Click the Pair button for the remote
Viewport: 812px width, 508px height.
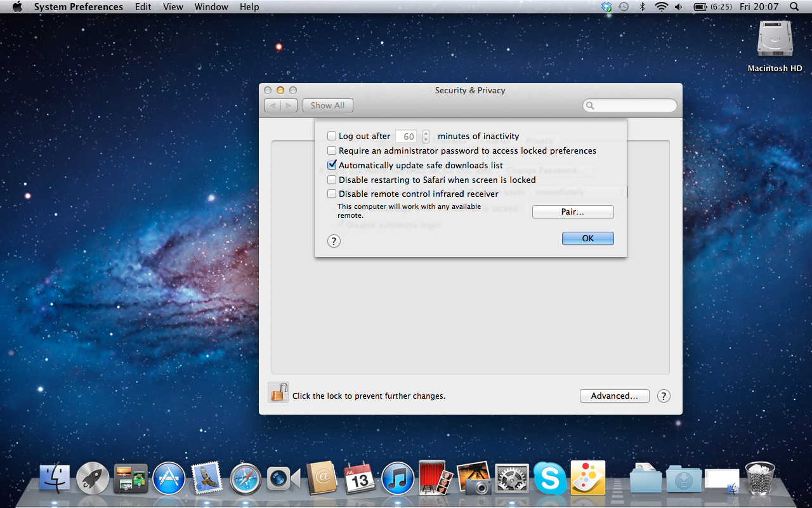coord(572,211)
